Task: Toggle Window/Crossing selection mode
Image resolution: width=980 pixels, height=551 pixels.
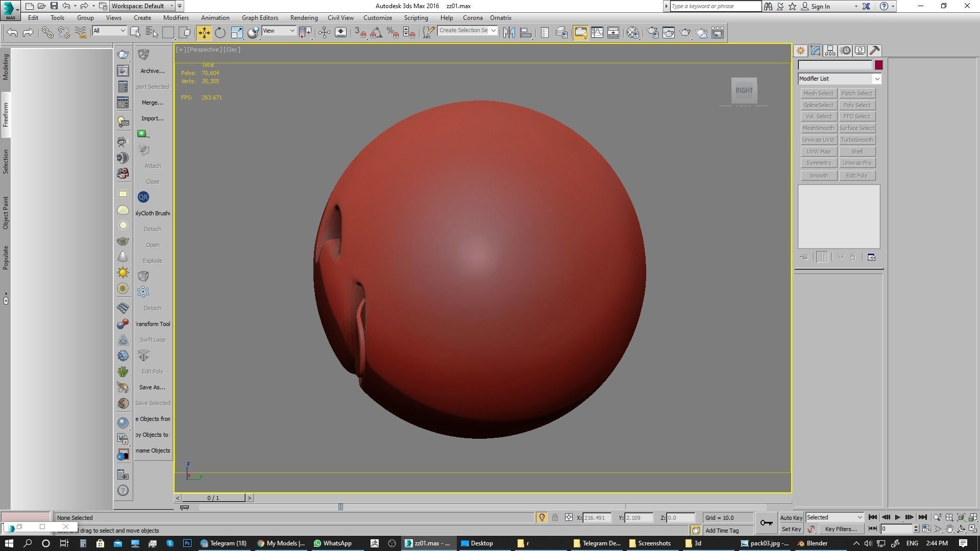Action: 184,33
